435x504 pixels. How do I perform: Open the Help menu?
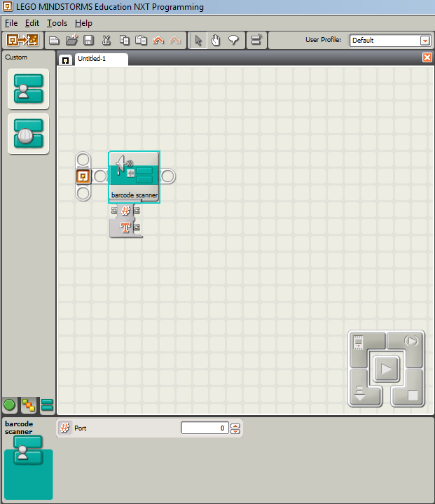(x=83, y=23)
